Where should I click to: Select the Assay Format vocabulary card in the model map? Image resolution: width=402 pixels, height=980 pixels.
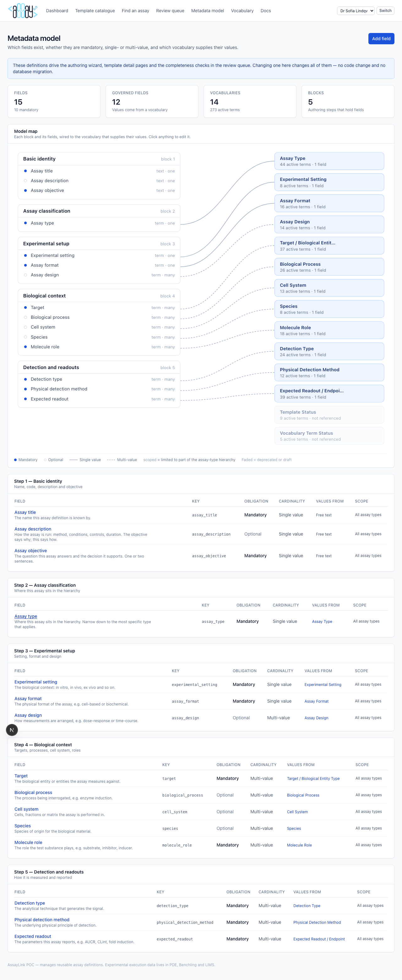tap(329, 204)
